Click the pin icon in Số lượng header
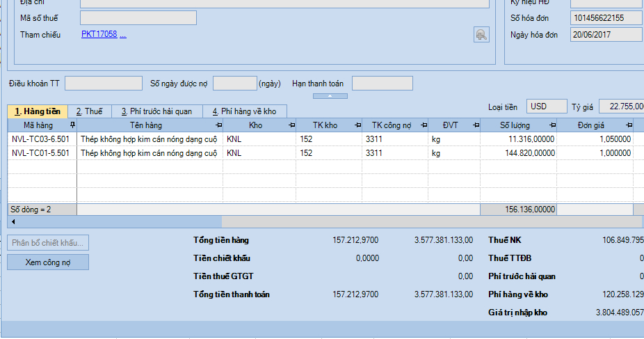Image resolution: width=644 pixels, height=339 pixels. click(x=552, y=125)
